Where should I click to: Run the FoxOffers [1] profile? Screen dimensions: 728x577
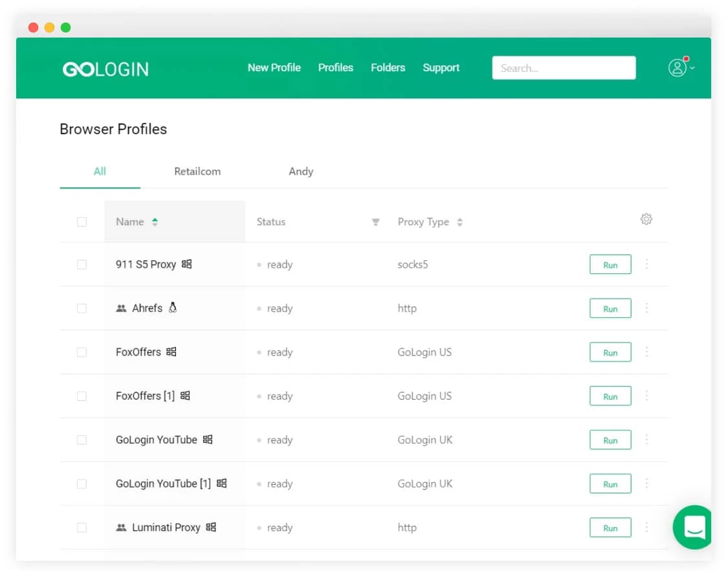tap(610, 396)
